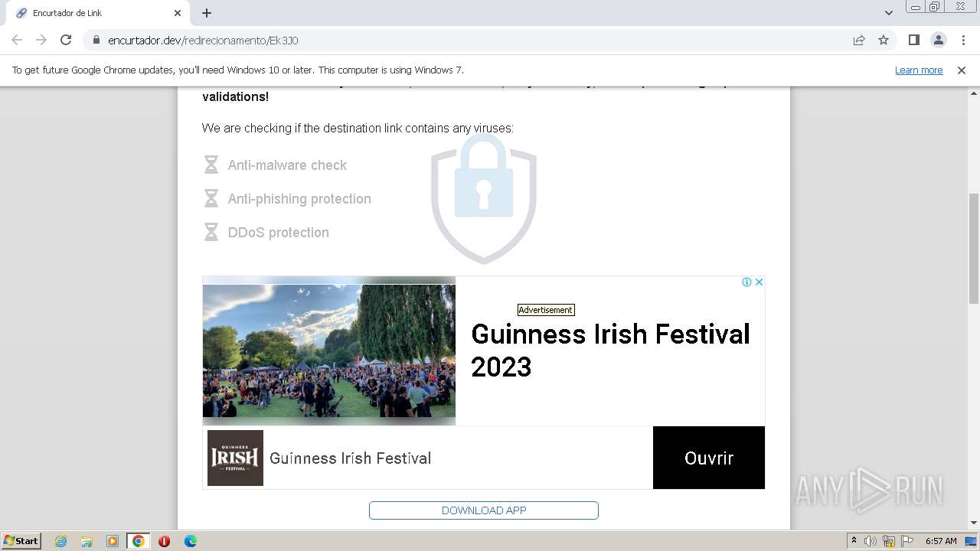
Task: Click the Anti-phishing protection item
Action: (x=299, y=199)
